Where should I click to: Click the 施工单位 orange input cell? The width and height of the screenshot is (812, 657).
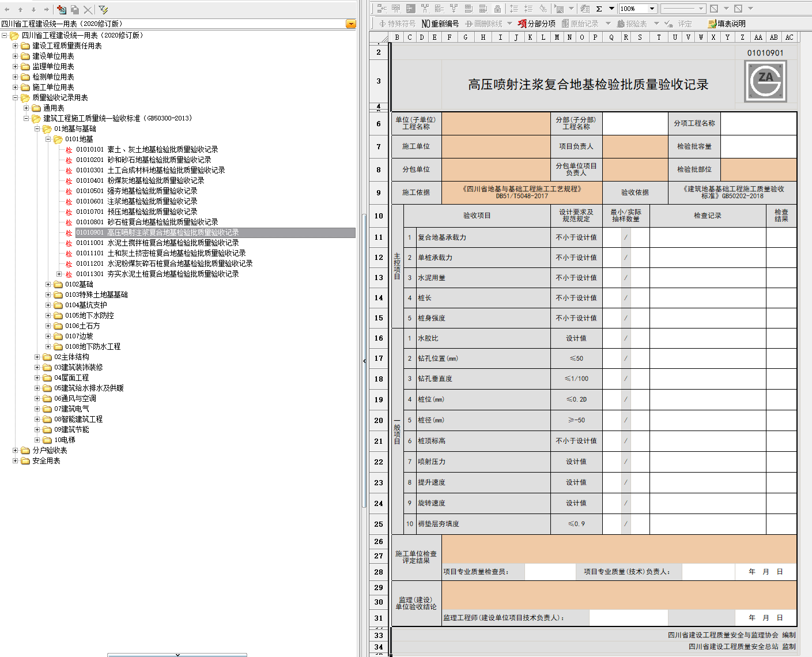496,146
